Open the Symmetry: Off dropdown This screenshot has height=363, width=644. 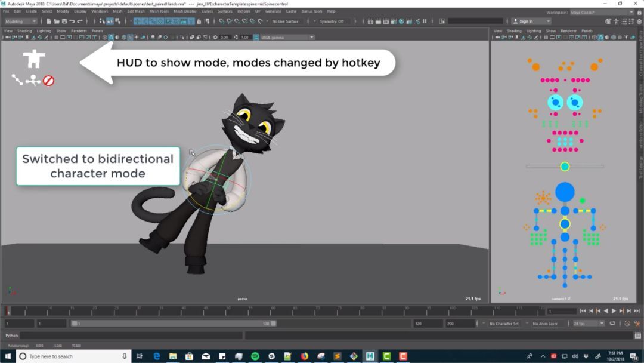(332, 21)
